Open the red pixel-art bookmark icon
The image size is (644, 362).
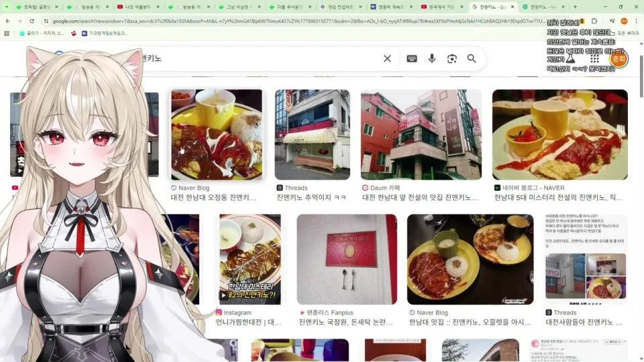(74, 34)
